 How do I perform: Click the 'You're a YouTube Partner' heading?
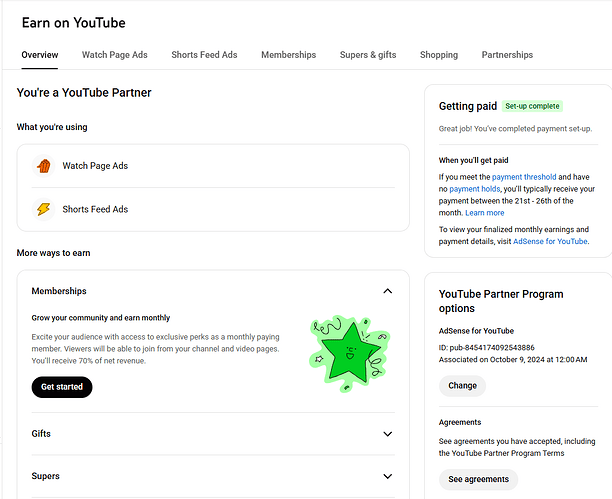[84, 93]
